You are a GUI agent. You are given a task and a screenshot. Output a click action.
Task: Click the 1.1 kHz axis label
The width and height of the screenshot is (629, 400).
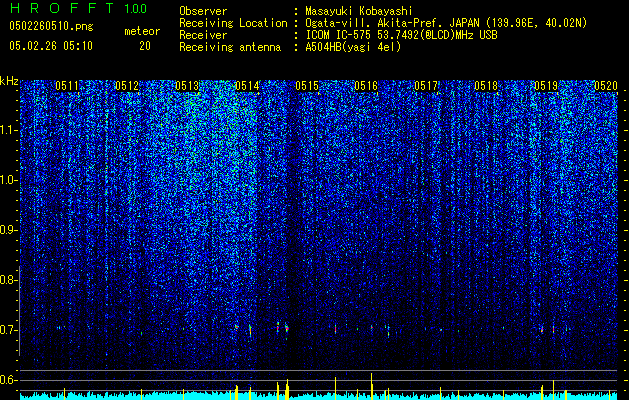[8, 130]
